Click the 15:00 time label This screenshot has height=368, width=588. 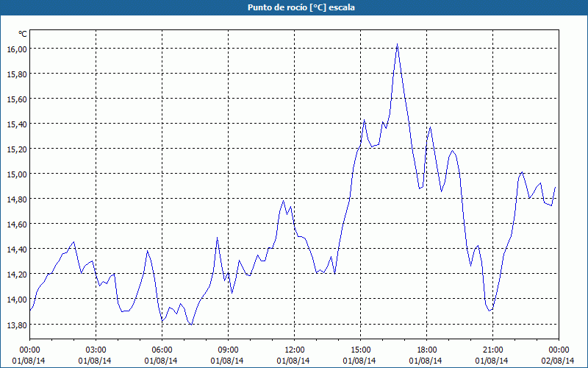click(360, 350)
